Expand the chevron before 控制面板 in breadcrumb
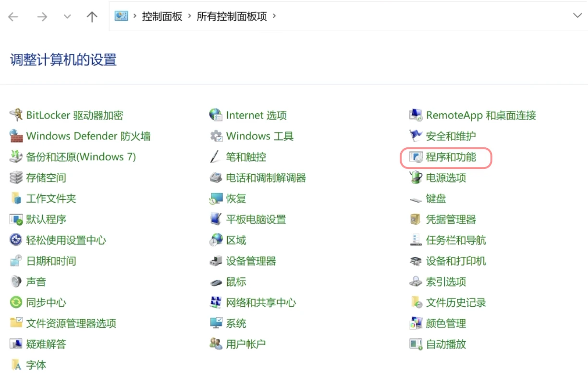Image resolution: width=588 pixels, height=384 pixels. click(x=135, y=16)
